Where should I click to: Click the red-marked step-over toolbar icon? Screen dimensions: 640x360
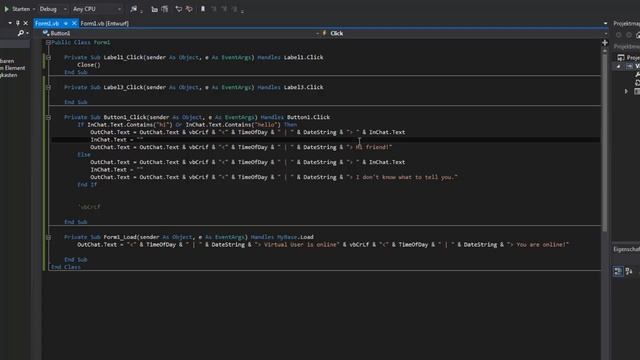tap(189, 9)
